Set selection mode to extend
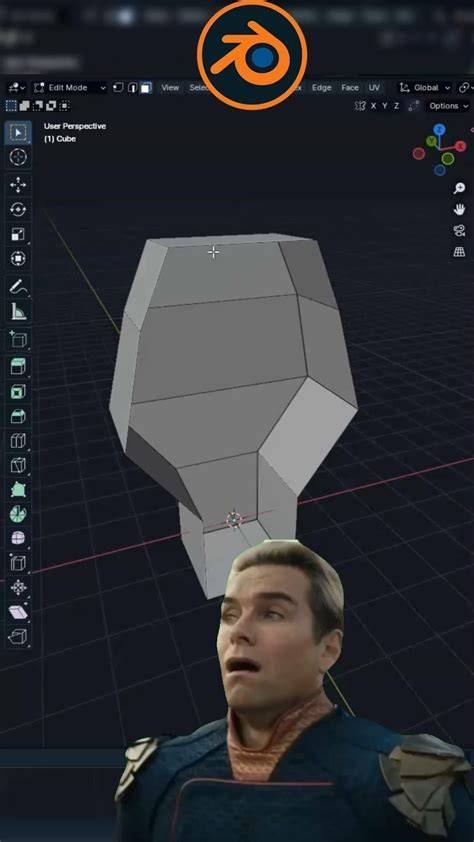This screenshot has width=474, height=842. (24, 106)
